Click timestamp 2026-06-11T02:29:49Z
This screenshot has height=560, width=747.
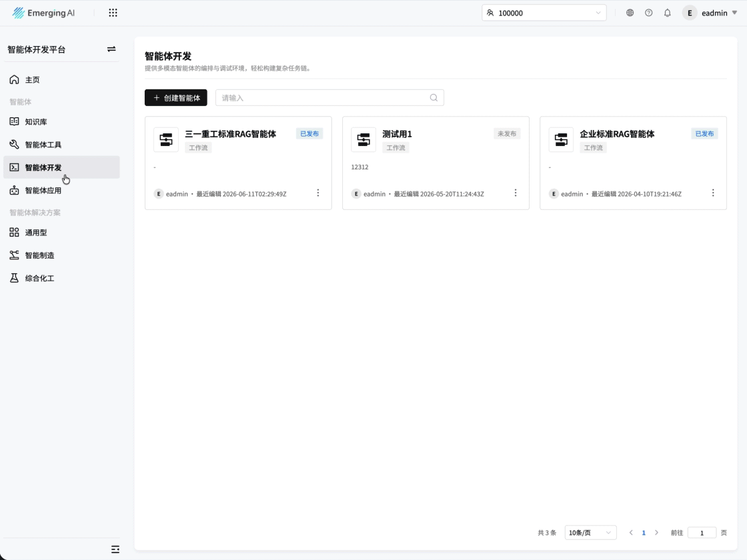[254, 194]
